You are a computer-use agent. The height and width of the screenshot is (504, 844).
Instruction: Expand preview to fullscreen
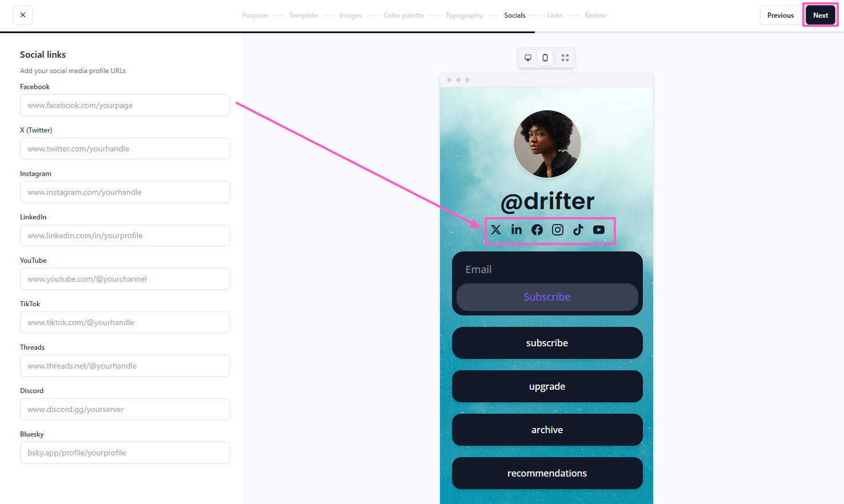click(565, 58)
